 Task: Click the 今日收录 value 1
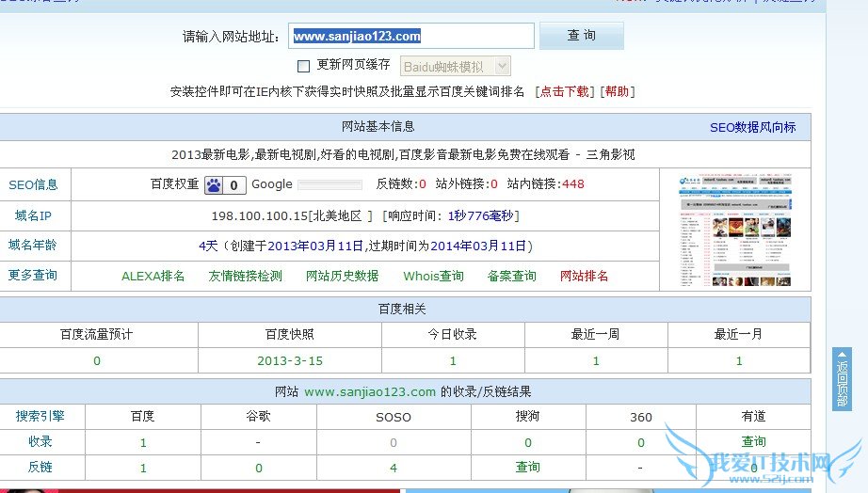[453, 361]
